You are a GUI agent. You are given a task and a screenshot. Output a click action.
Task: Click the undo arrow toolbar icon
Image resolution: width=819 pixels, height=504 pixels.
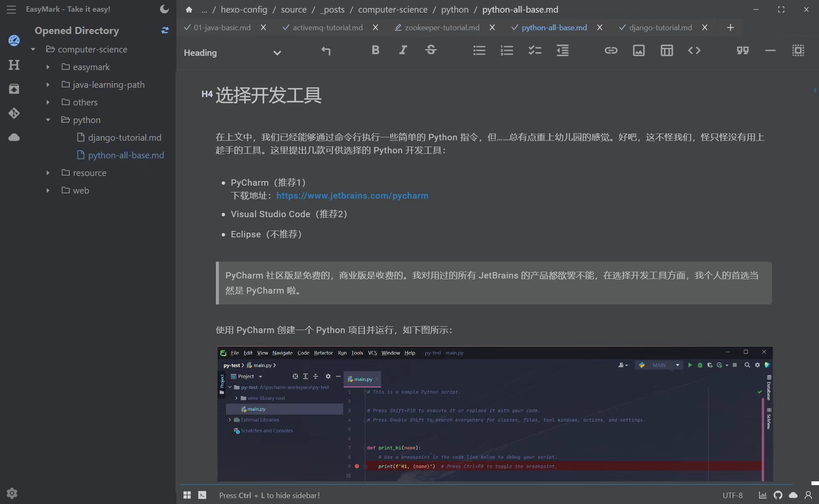pyautogui.click(x=326, y=50)
